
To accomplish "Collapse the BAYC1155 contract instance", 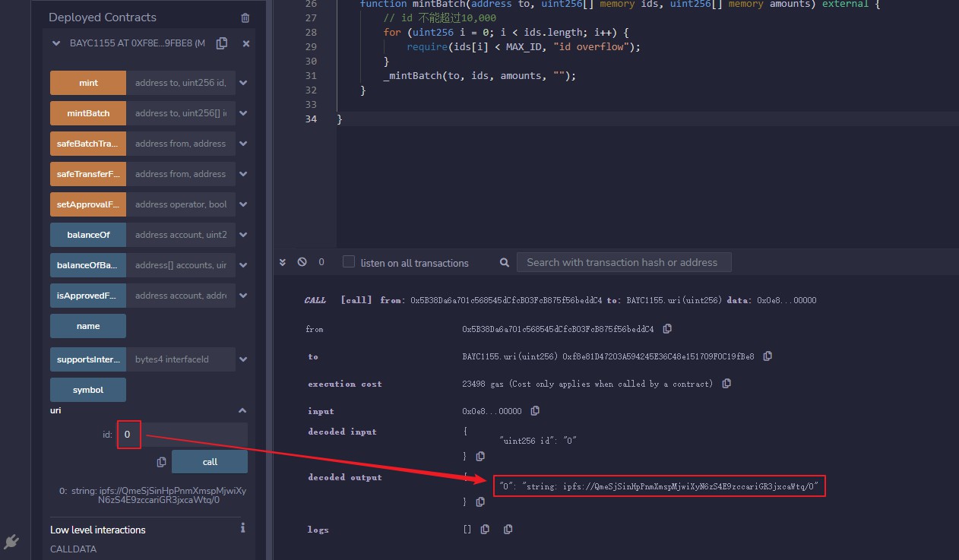I will (x=55, y=44).
